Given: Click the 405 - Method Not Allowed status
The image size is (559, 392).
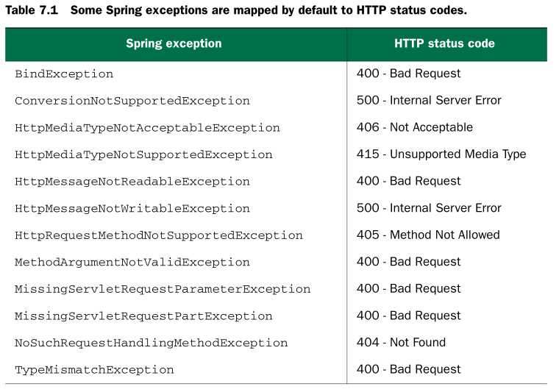Looking at the screenshot, I should click(427, 235).
